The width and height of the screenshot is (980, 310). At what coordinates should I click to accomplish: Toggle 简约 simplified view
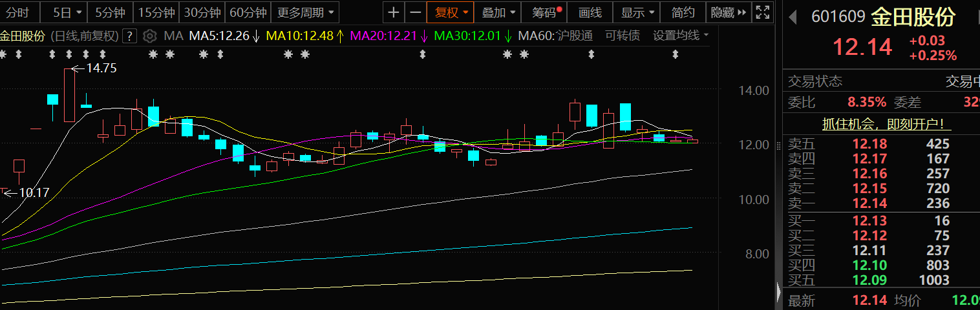pyautogui.click(x=683, y=12)
